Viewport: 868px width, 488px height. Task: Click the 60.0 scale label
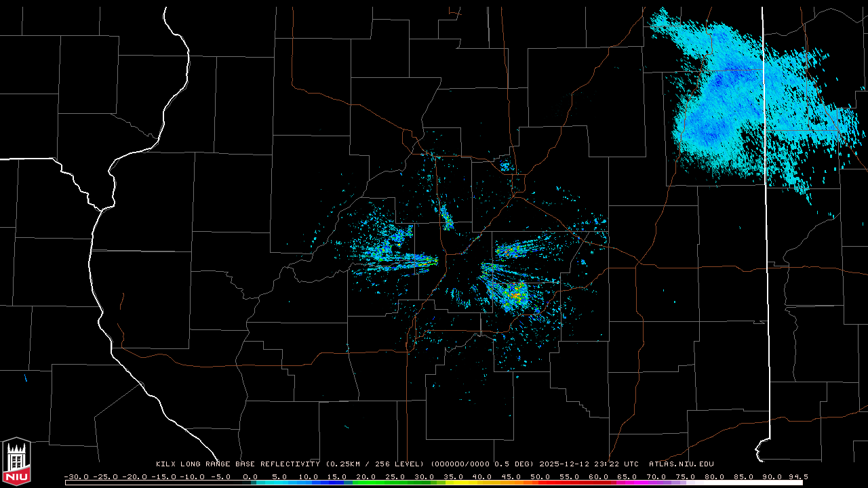[599, 476]
